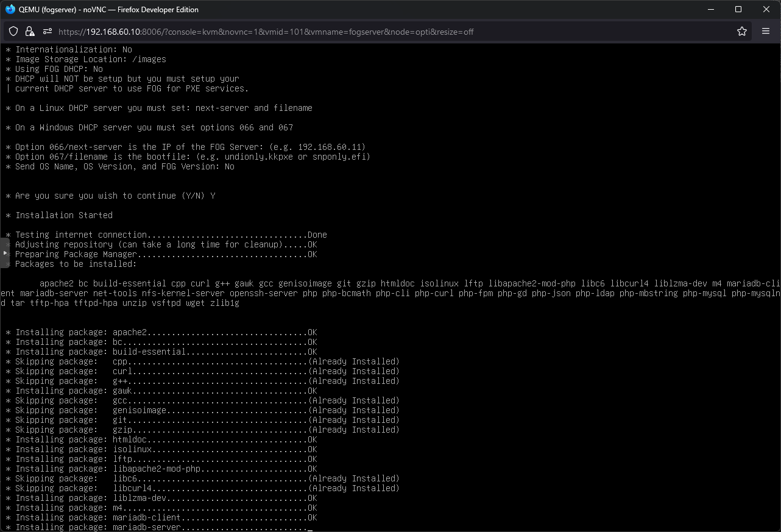This screenshot has height=532, width=781.
Task: Click the 'Installation Started' line
Action: pos(59,215)
